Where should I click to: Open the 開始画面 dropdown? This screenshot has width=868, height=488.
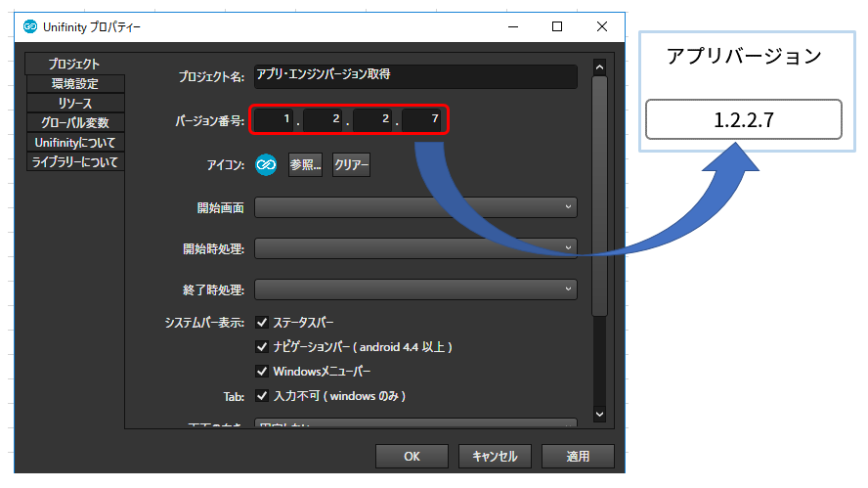coord(415,207)
